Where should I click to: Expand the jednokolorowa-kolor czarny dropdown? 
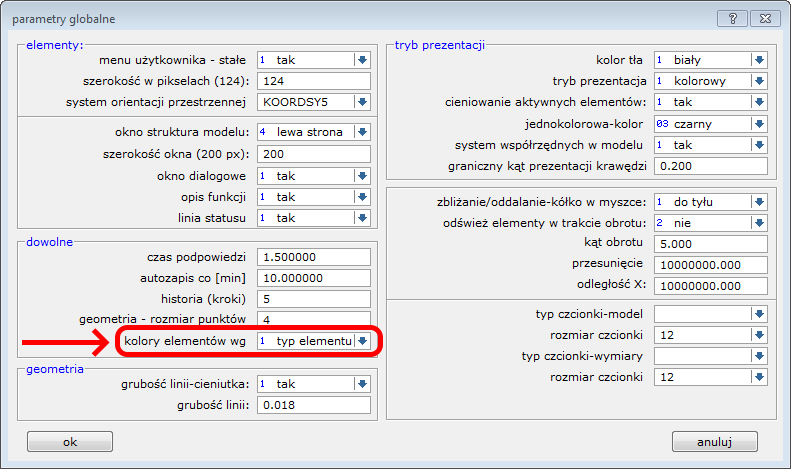pos(759,123)
